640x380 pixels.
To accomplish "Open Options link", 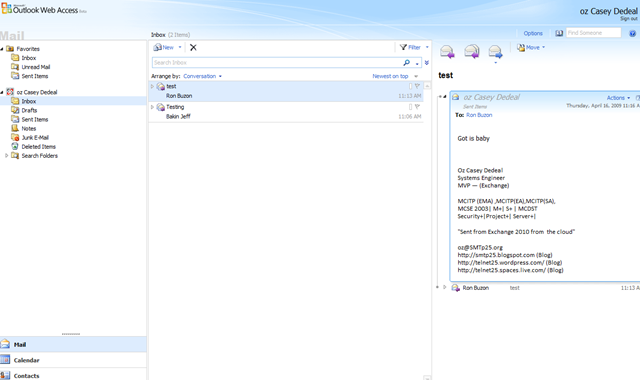I will click(533, 33).
